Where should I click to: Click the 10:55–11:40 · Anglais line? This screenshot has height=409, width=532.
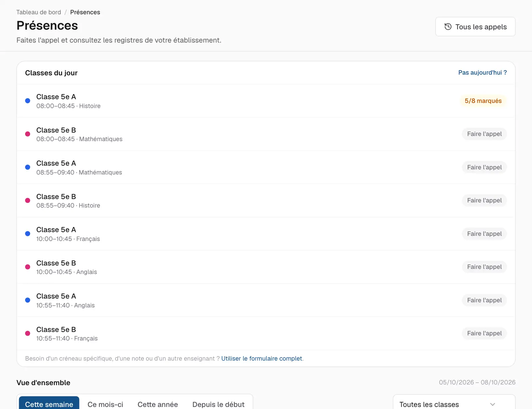pyautogui.click(x=65, y=305)
